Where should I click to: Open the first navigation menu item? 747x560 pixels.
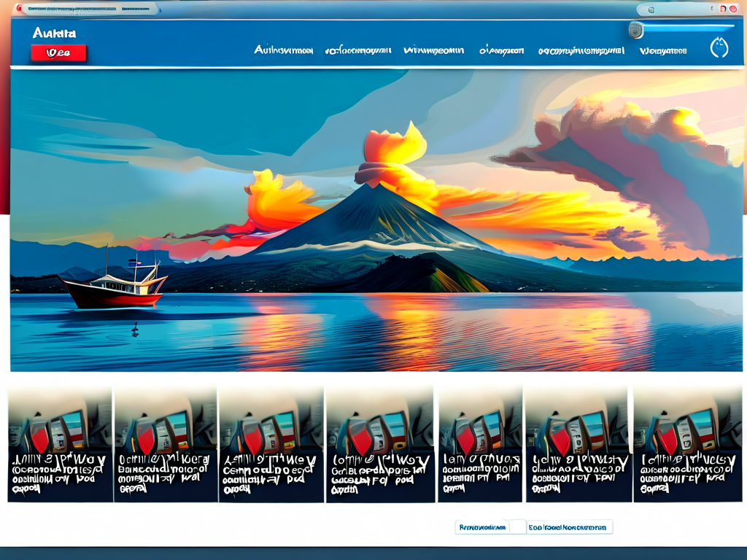click(x=284, y=51)
